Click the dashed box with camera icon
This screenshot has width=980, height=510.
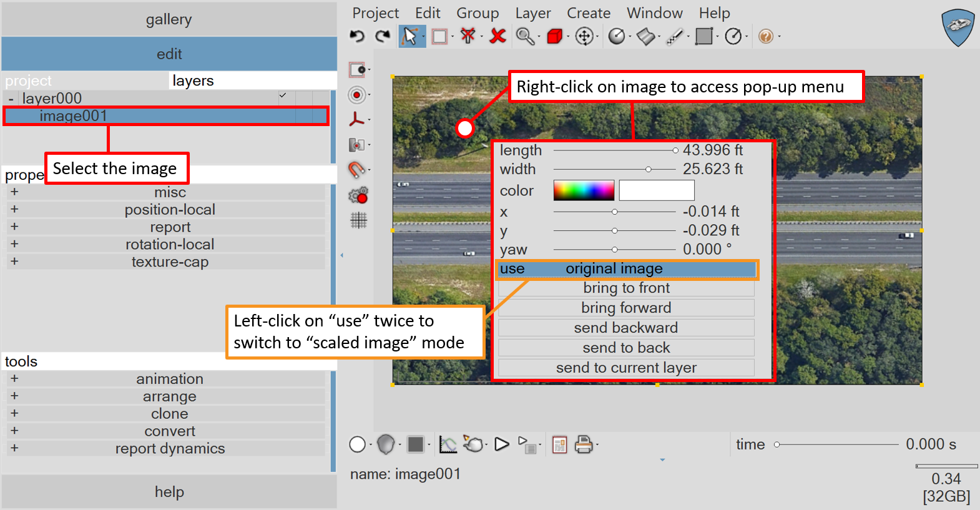(x=357, y=70)
